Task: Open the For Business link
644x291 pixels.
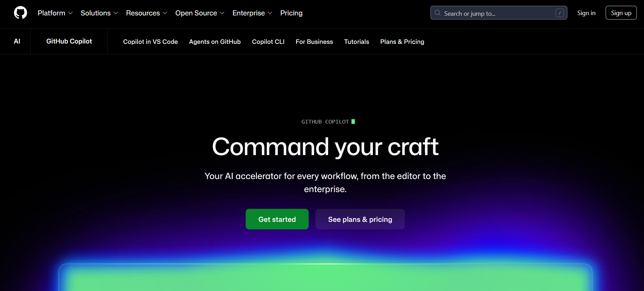Action: pos(314,42)
